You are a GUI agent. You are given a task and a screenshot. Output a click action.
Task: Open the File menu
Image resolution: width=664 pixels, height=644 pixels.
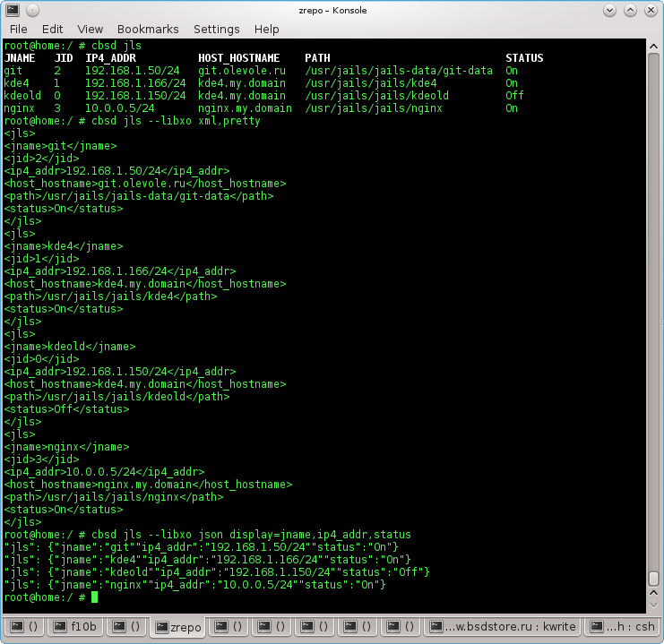pos(18,30)
